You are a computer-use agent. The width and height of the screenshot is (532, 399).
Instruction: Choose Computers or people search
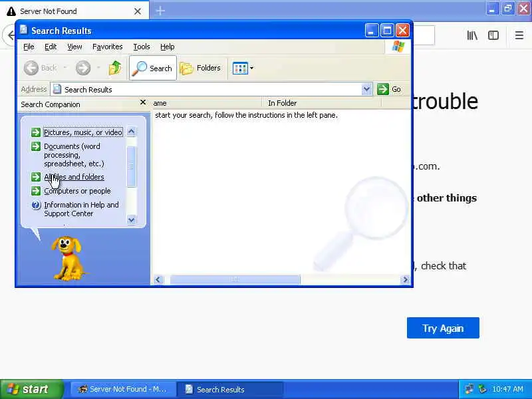[77, 191]
